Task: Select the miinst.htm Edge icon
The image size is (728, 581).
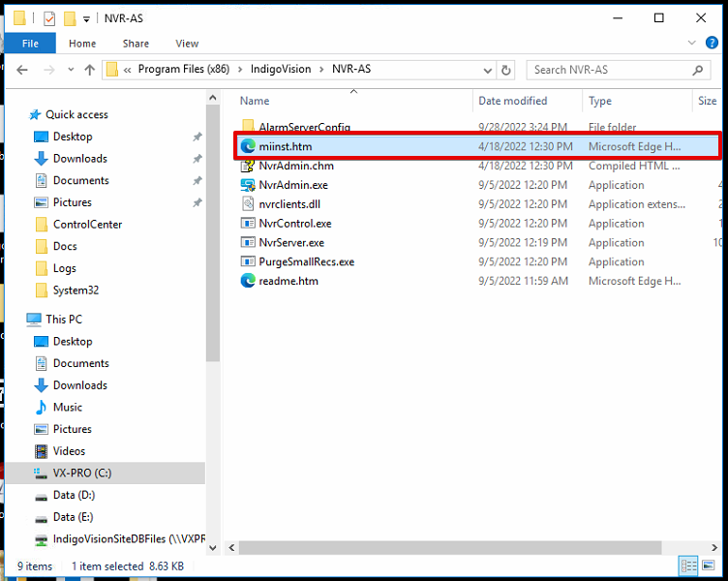Action: [x=248, y=146]
